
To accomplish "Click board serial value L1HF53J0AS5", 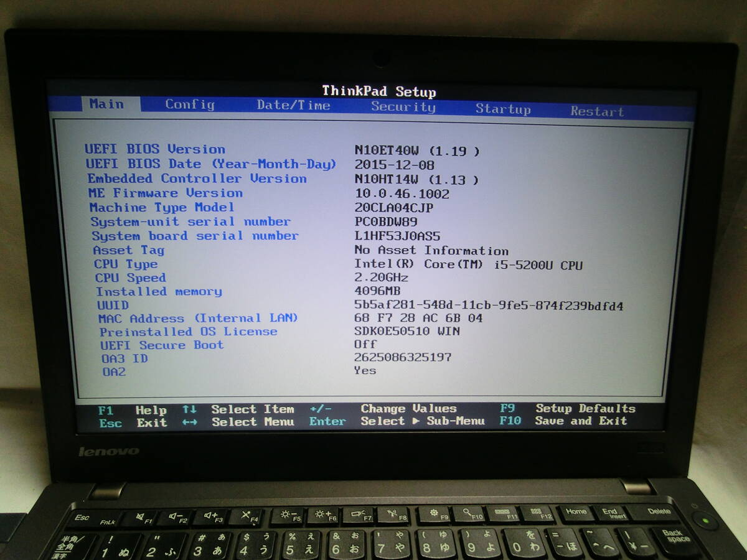I will pos(398,236).
